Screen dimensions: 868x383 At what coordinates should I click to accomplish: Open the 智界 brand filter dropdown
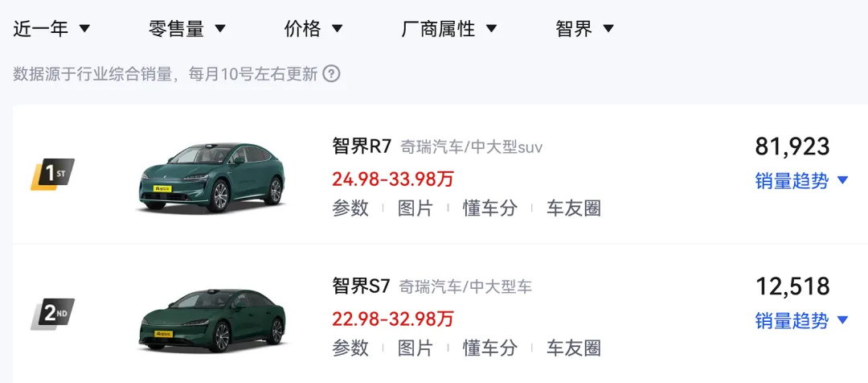click(584, 29)
